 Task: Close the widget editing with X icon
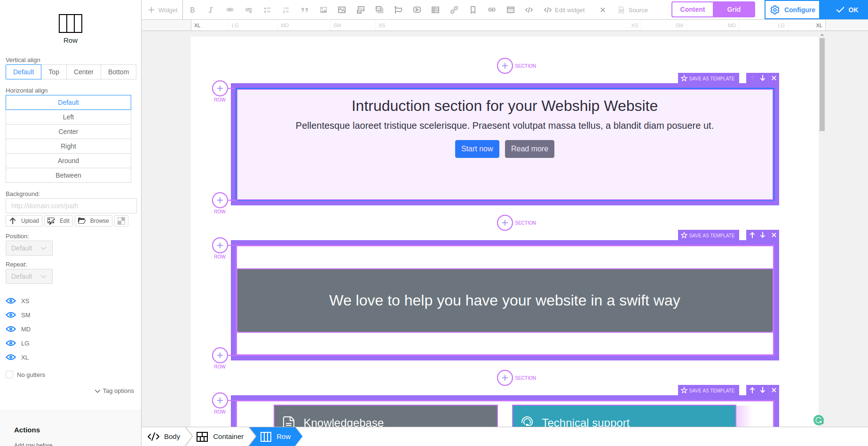(x=603, y=10)
